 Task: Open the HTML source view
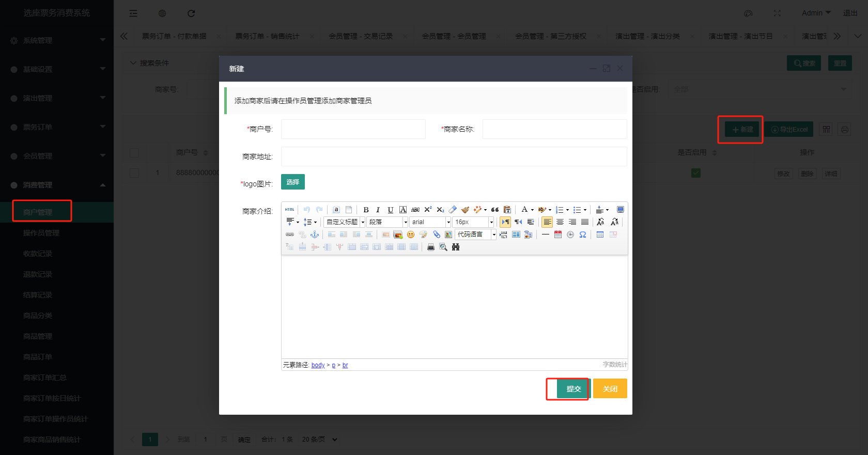click(x=290, y=210)
